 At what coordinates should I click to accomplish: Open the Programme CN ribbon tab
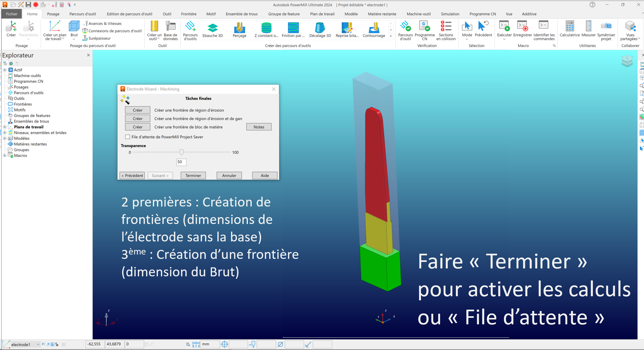pyautogui.click(x=482, y=14)
